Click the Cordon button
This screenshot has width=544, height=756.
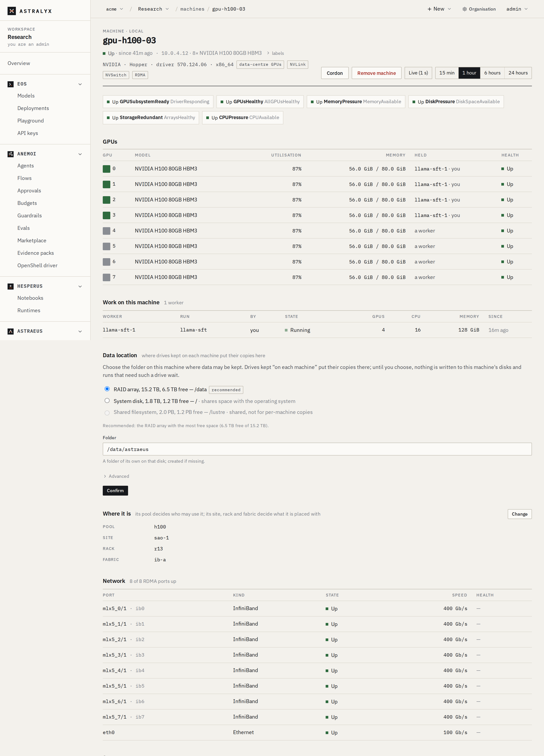click(335, 73)
